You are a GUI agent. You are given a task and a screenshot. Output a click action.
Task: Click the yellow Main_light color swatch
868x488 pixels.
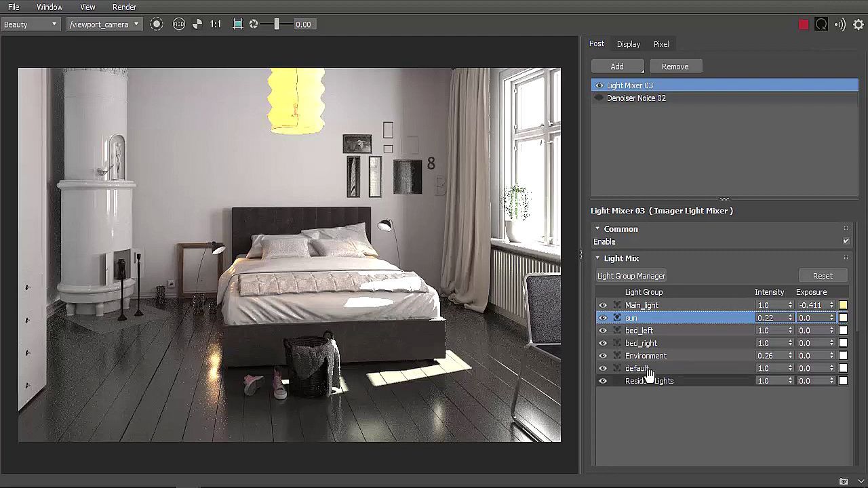click(x=843, y=306)
